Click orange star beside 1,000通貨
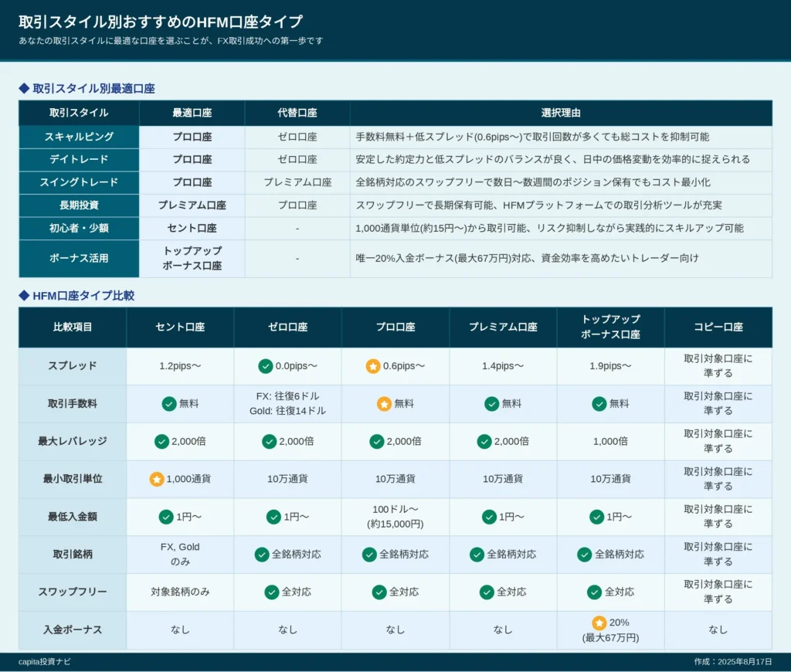 157,479
